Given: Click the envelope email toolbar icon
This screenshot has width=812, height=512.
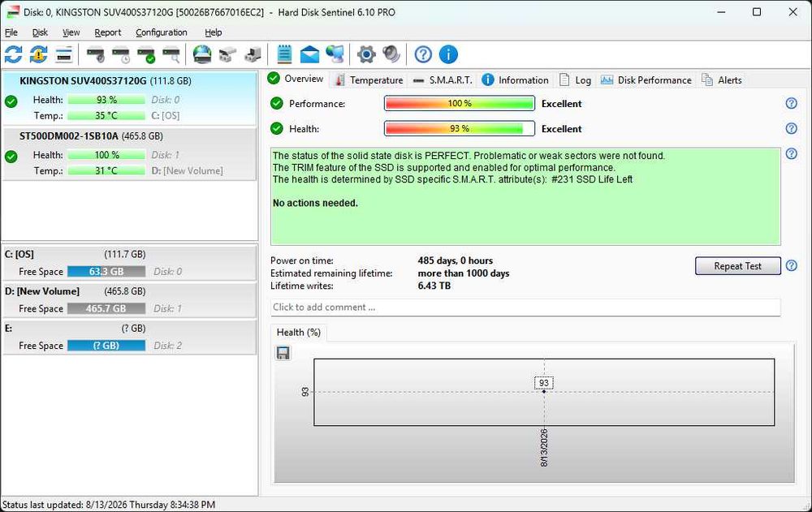Looking at the screenshot, I should [309, 54].
